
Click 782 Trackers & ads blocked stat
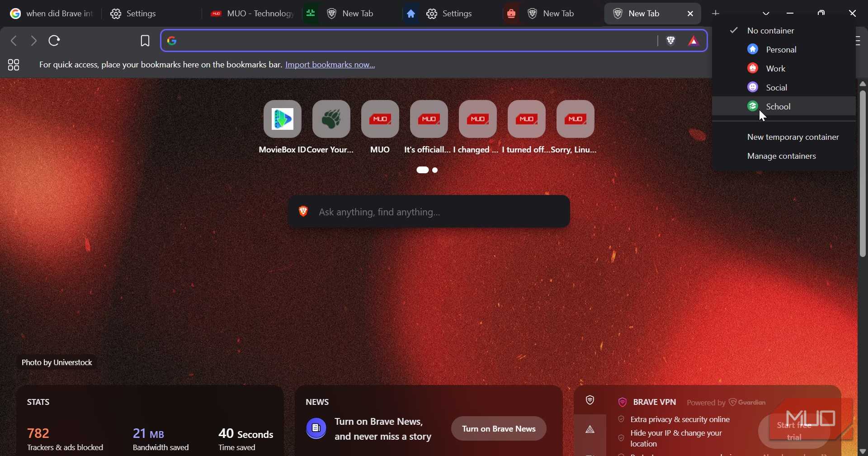click(65, 439)
